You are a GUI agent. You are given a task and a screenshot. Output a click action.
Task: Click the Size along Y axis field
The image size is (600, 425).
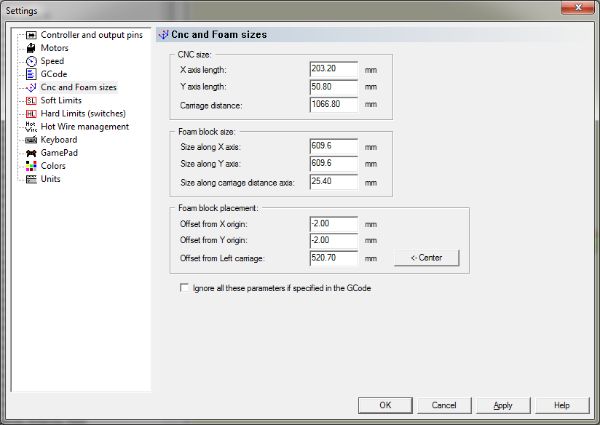334,163
